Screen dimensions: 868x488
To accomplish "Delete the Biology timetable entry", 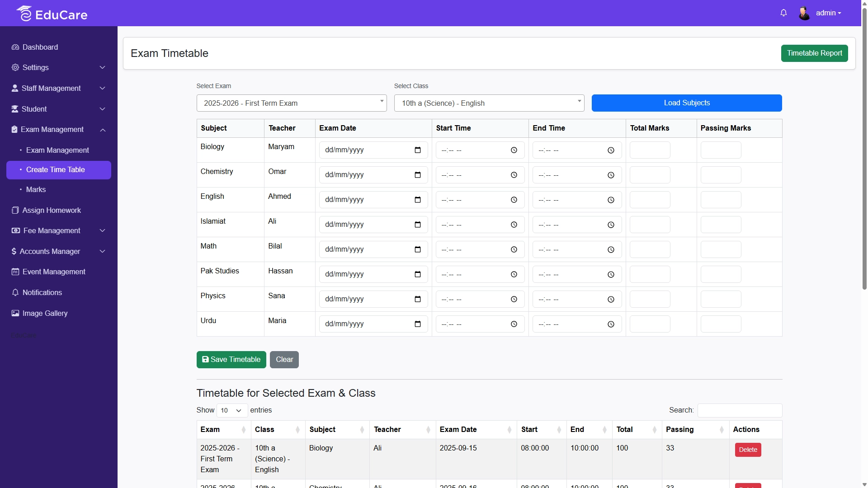I will pos(748,450).
